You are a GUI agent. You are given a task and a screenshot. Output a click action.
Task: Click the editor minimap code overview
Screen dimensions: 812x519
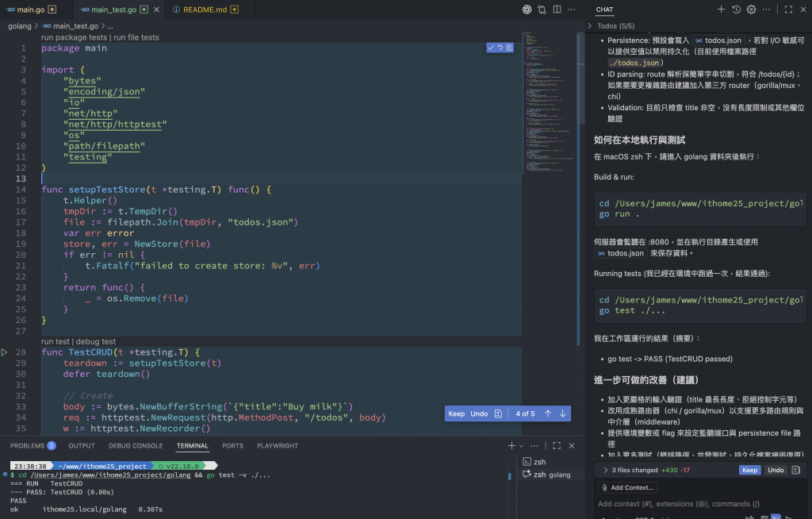(x=549, y=104)
